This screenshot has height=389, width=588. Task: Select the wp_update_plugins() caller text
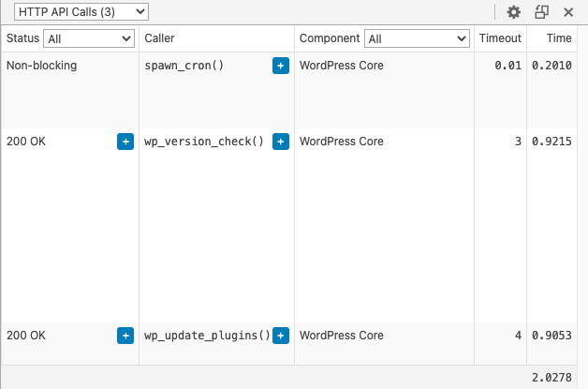[x=206, y=335]
